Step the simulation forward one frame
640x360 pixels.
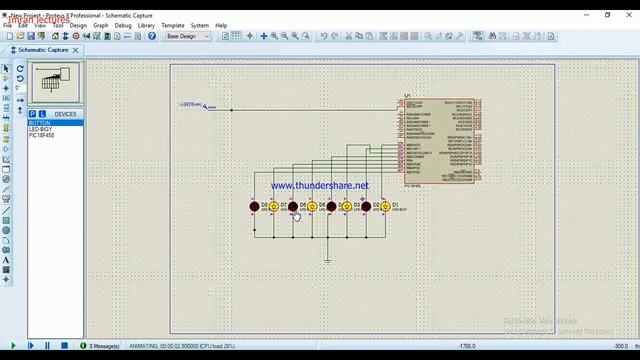pyautogui.click(x=31, y=346)
